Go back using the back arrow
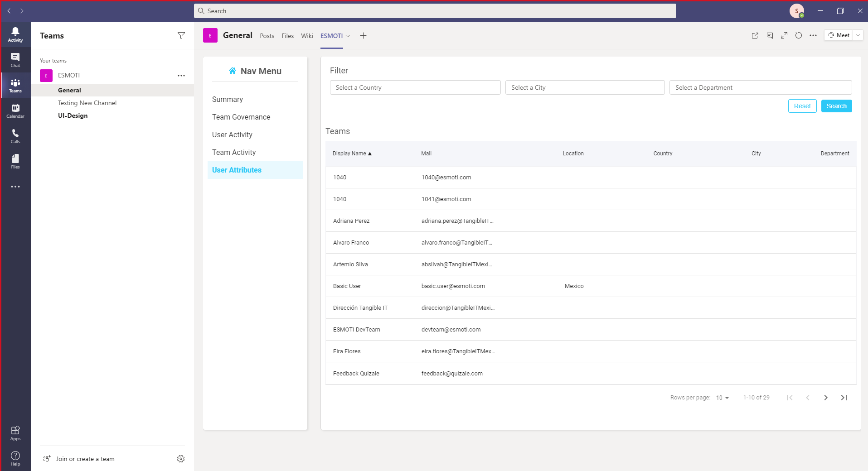The image size is (868, 471). click(9, 11)
